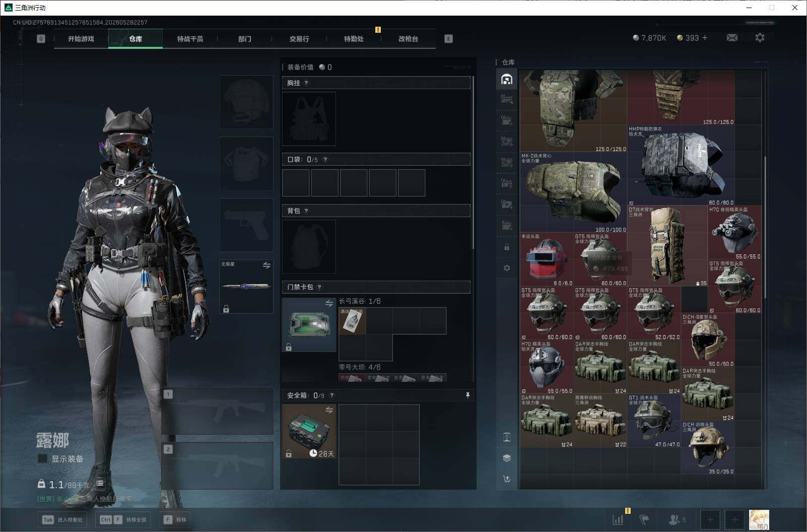
Task: Click the 7,870K currency balance
Action: point(649,38)
